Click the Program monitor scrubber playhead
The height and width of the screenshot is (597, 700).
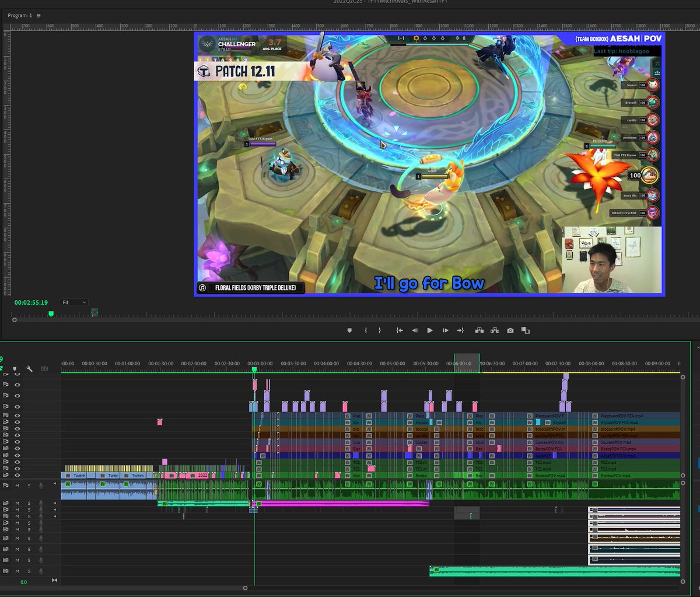(51, 313)
